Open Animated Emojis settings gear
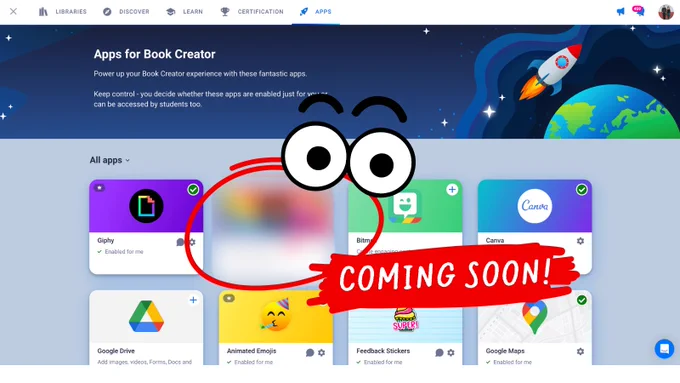Screen dimensions: 680x383 (x=321, y=353)
